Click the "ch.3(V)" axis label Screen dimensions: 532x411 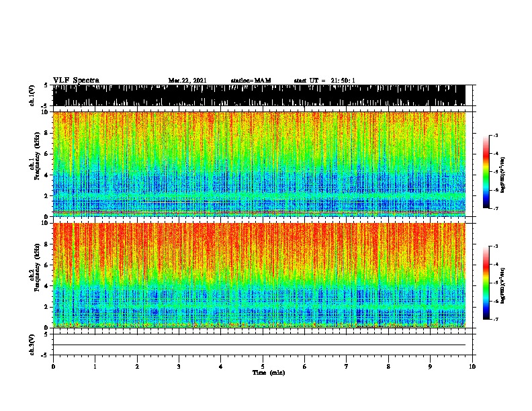pos(32,345)
